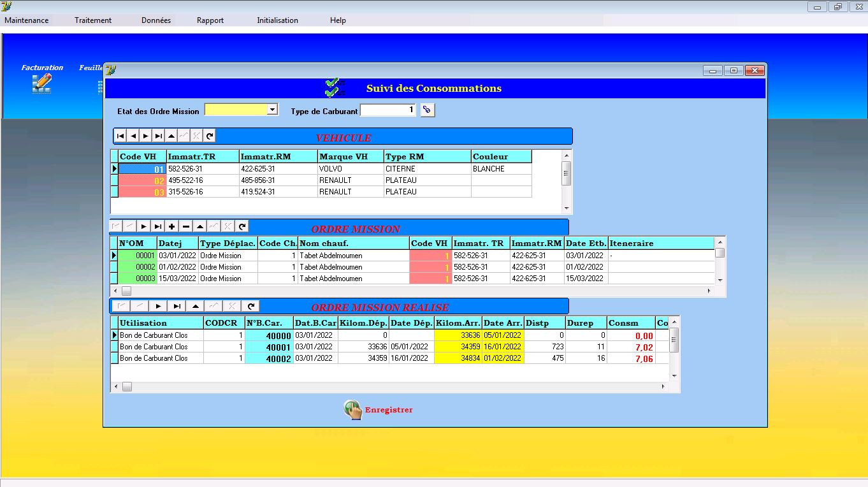This screenshot has width=868, height=487.
Task: Click the Utilisation column header
Action: [161, 323]
